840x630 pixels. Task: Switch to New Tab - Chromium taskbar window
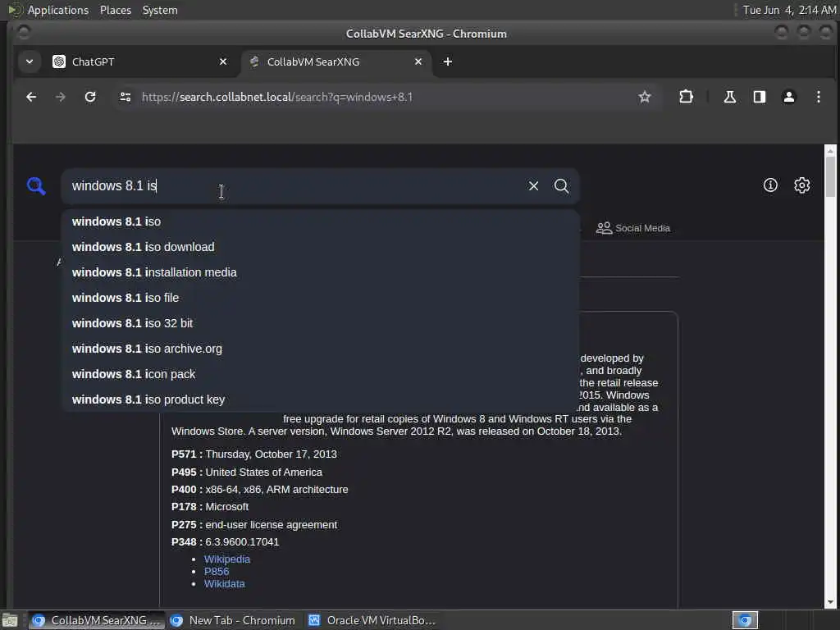coord(232,620)
